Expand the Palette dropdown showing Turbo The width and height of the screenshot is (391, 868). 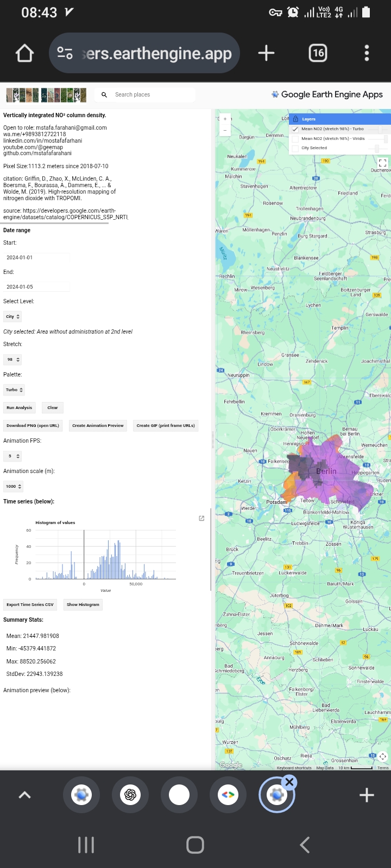(x=14, y=390)
